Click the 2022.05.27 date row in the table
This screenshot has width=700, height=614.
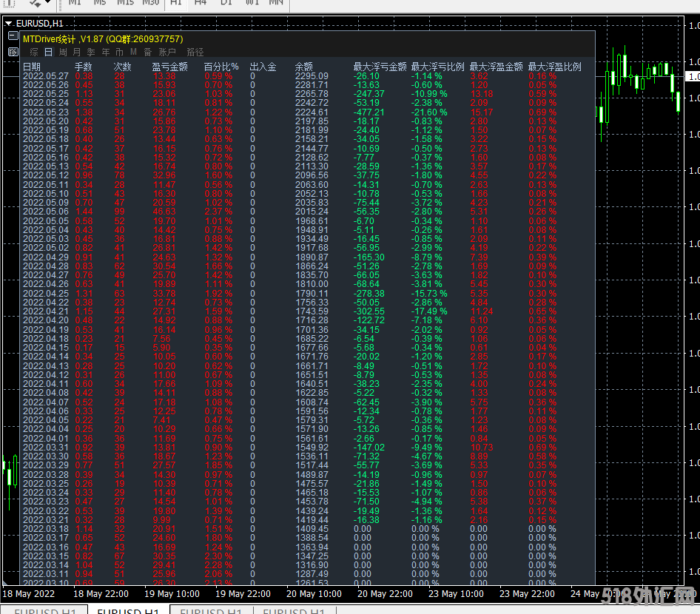tap(45, 76)
